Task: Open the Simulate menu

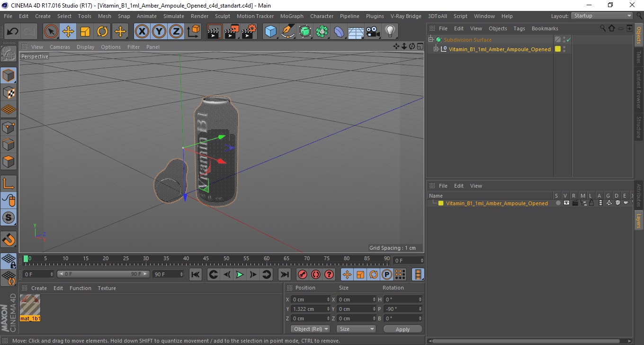Action: pyautogui.click(x=174, y=16)
